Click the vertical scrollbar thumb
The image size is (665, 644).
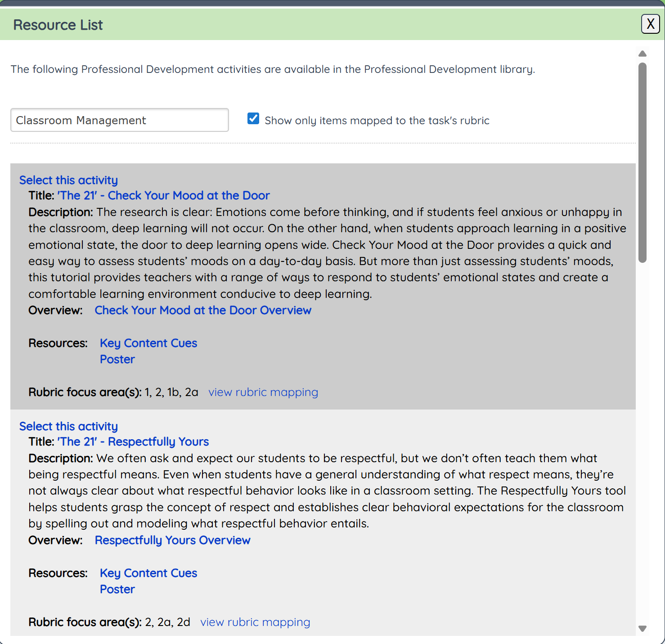[643, 162]
